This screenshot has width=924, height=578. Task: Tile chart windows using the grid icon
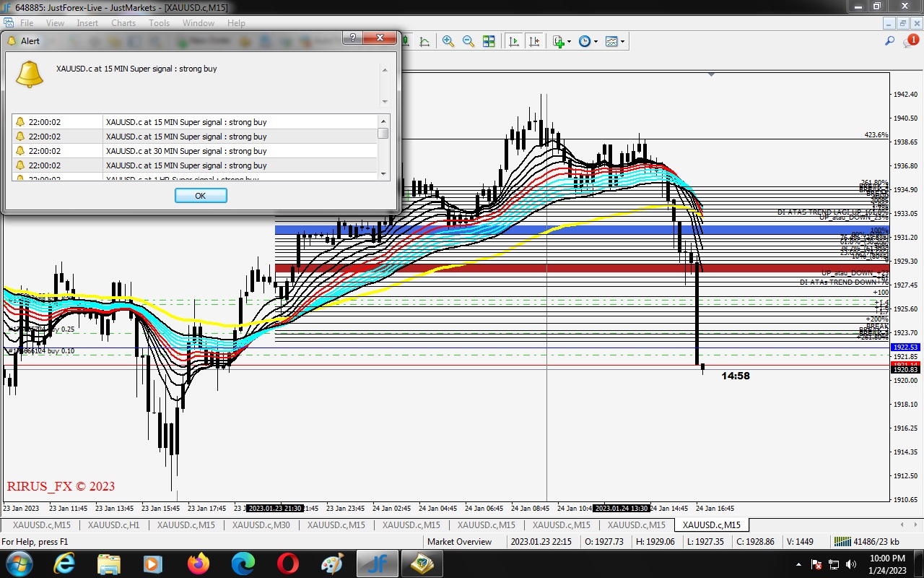click(x=489, y=42)
